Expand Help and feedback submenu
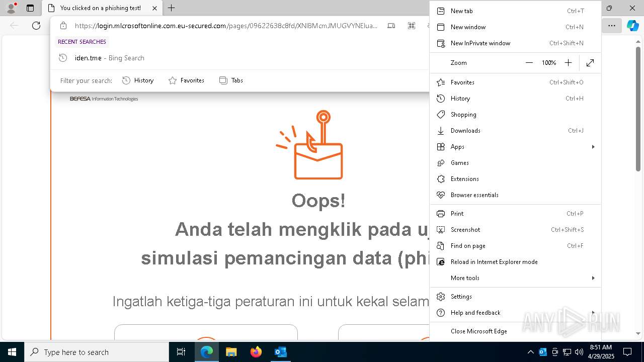The image size is (644, 362). click(515, 313)
